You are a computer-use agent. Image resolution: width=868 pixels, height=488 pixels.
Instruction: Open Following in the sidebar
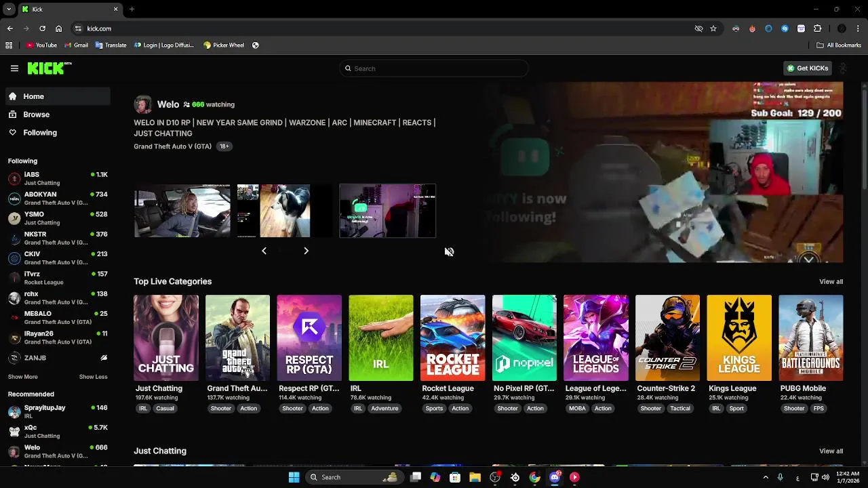tap(58, 133)
